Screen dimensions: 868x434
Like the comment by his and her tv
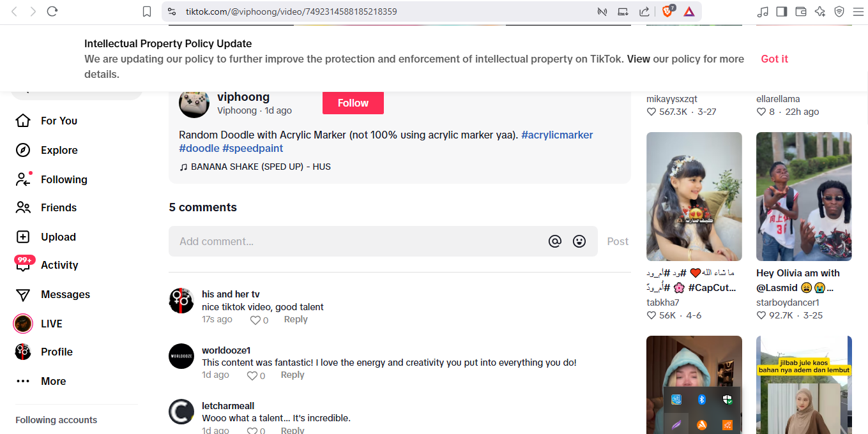(255, 320)
